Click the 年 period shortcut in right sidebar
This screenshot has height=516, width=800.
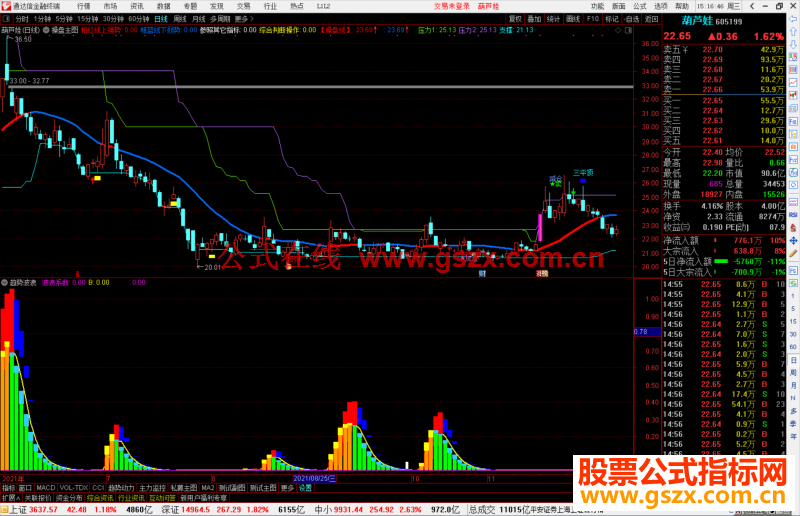point(793,436)
